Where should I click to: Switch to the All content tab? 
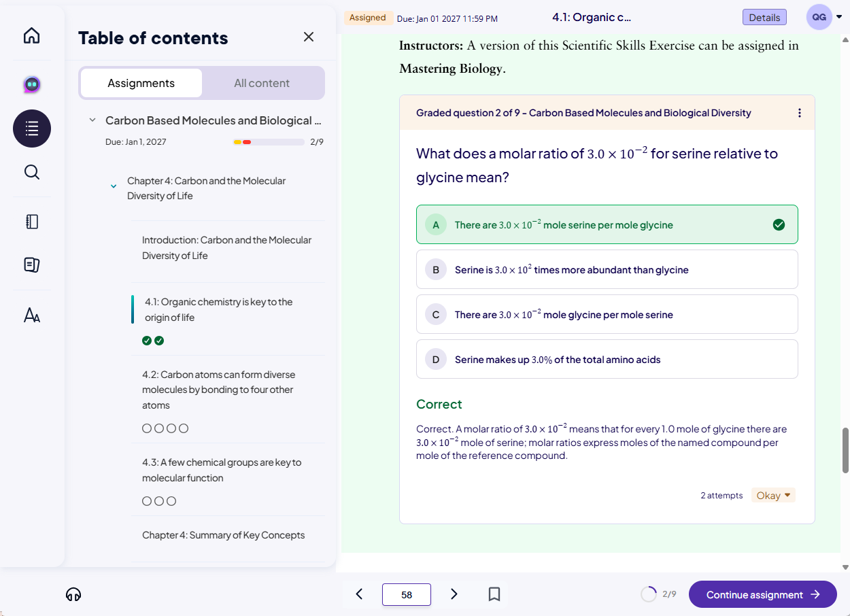262,83
